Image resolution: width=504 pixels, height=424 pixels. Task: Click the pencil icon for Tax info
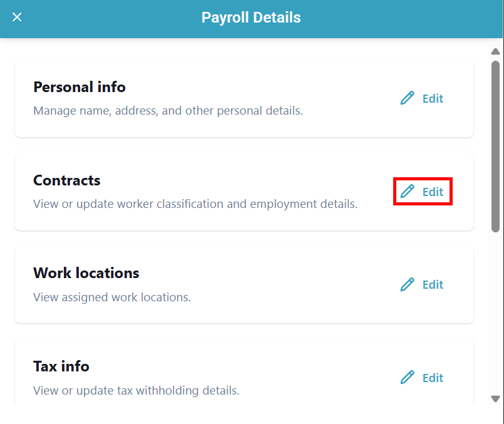pos(408,378)
